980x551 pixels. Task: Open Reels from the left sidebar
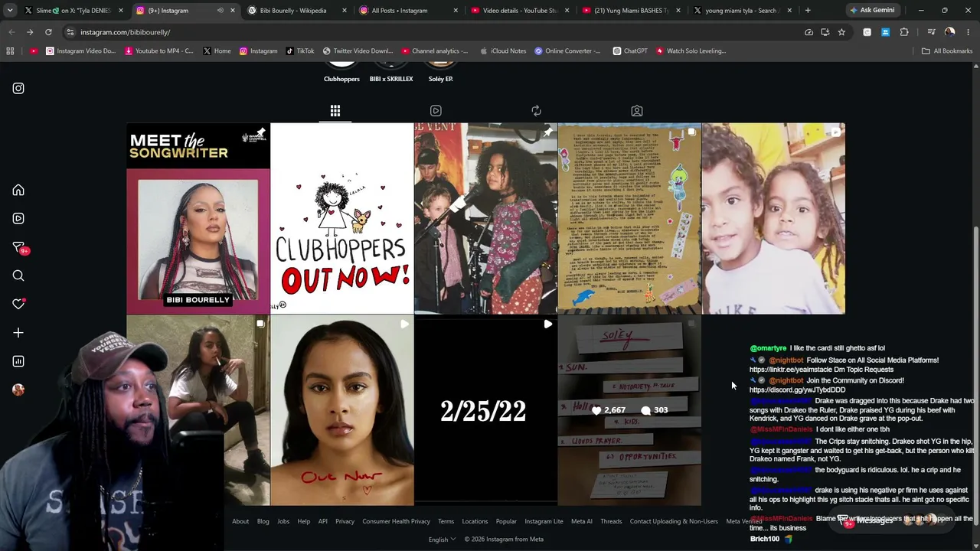(18, 218)
